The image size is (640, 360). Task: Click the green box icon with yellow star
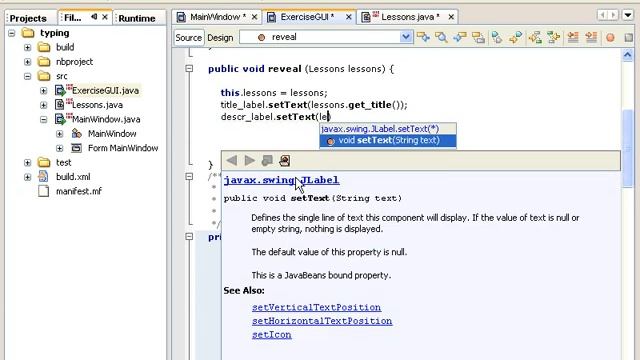click(x=553, y=37)
